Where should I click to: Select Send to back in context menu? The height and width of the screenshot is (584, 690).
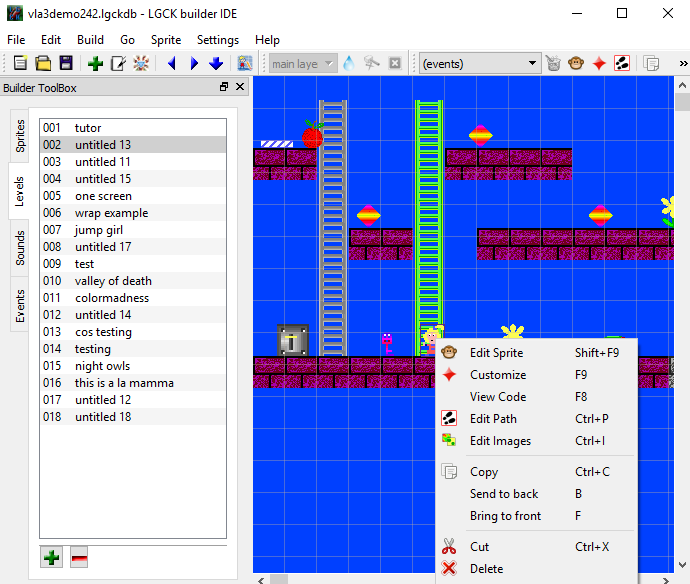[504, 494]
